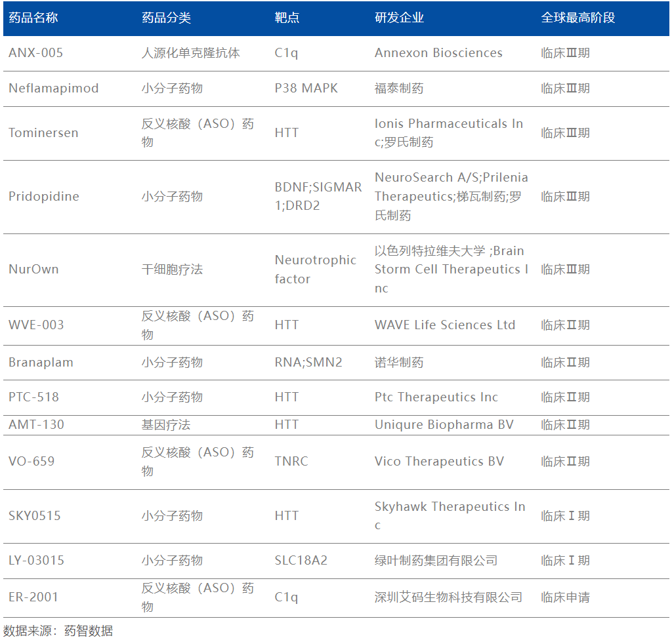Click Ionis Pharmaceuticals Inc;罗氏制药 company cell

[x=449, y=132]
